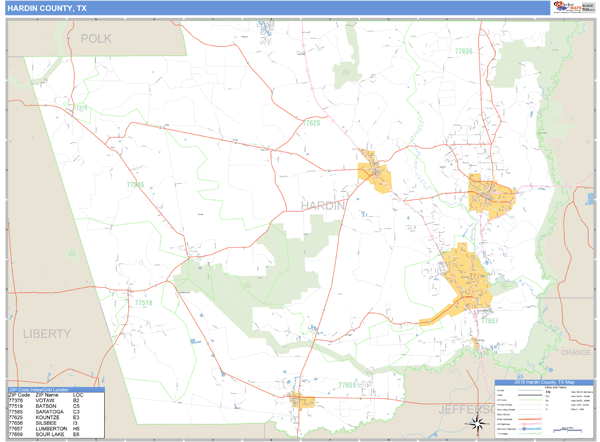Select SOUR LAKE in the ZIP index table
This screenshot has width=600, height=442.
(x=50, y=435)
